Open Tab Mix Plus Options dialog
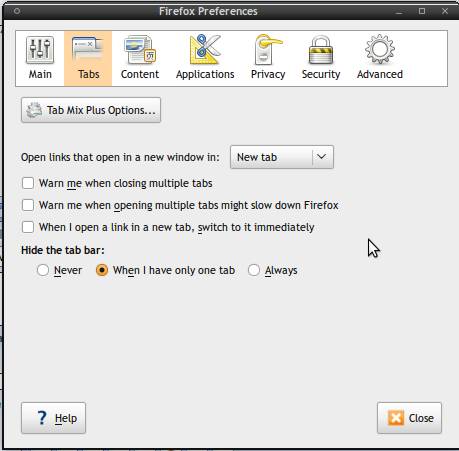 pyautogui.click(x=91, y=110)
